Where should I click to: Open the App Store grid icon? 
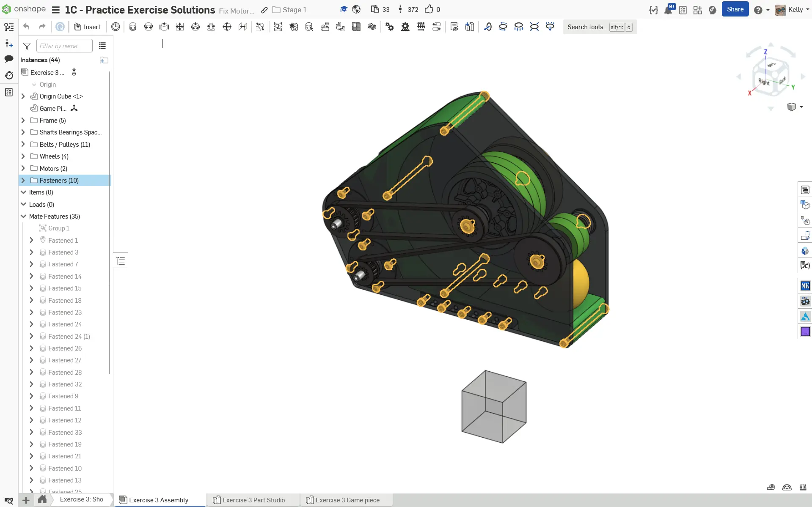pos(697,10)
